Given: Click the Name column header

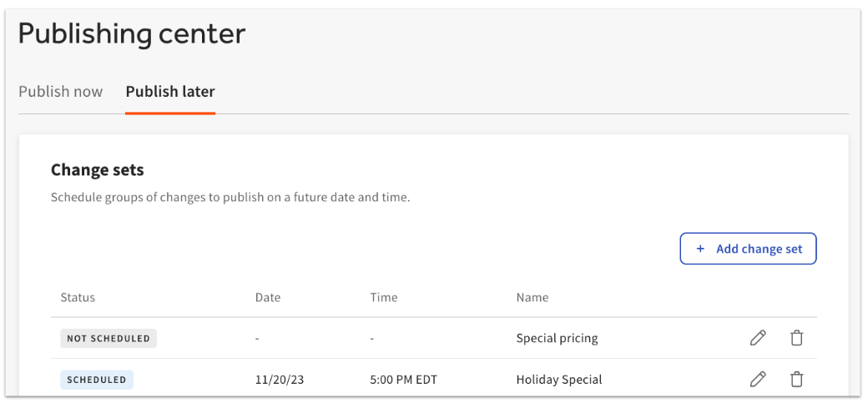Looking at the screenshot, I should [532, 298].
